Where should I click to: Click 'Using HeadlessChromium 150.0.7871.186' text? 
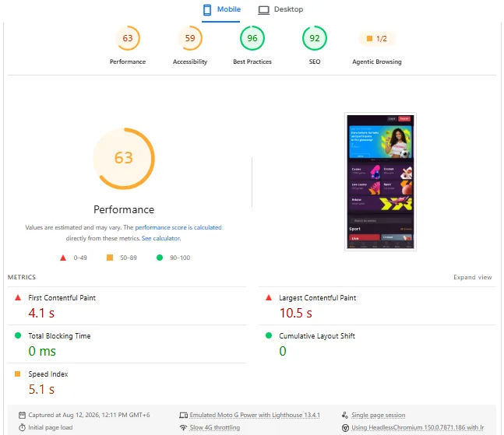(x=418, y=427)
